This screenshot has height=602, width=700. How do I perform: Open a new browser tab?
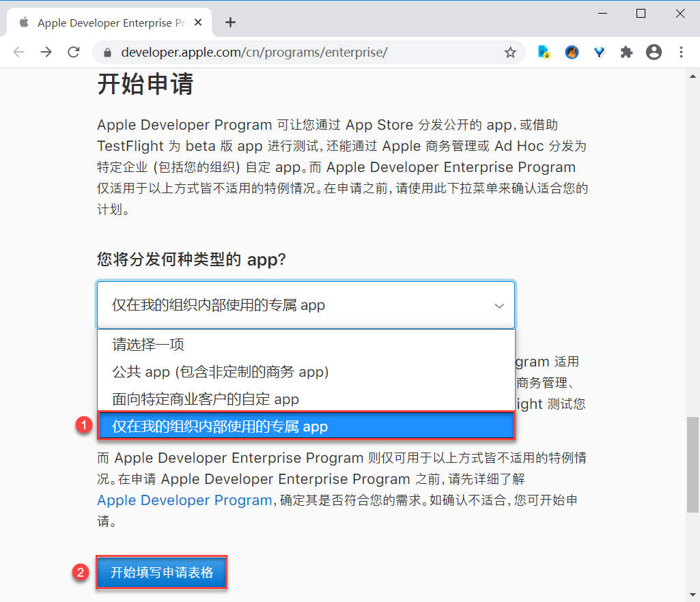pyautogui.click(x=230, y=23)
